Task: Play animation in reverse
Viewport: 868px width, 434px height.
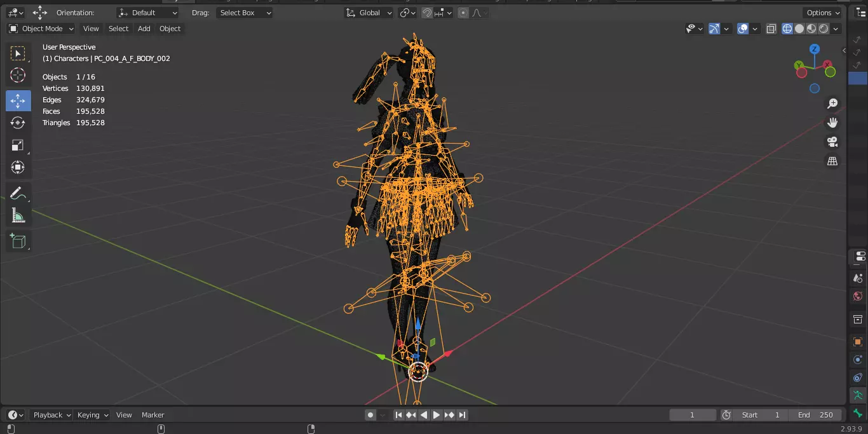Action: 424,415
